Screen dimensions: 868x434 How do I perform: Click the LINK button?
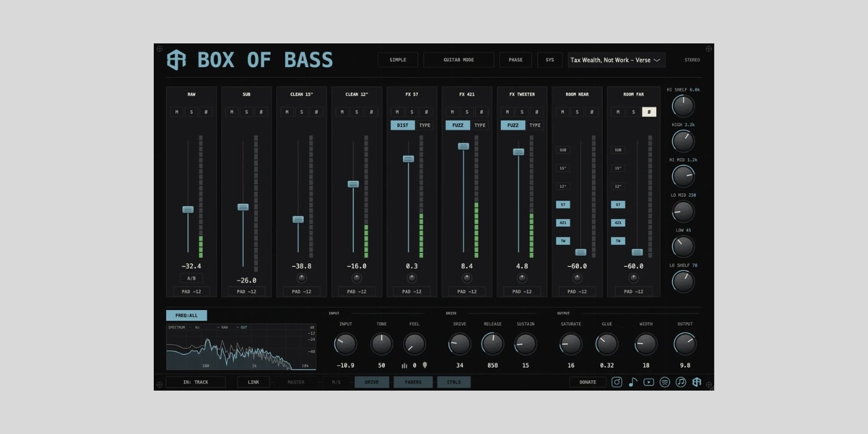click(x=254, y=382)
